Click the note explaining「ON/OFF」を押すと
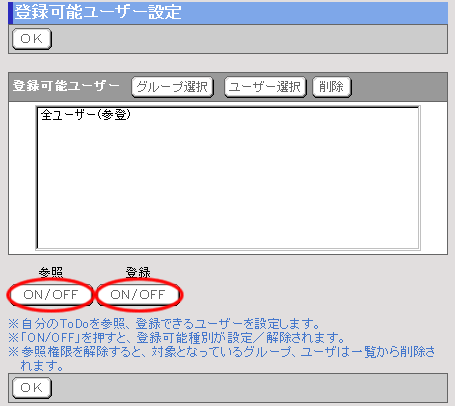 pos(177,338)
